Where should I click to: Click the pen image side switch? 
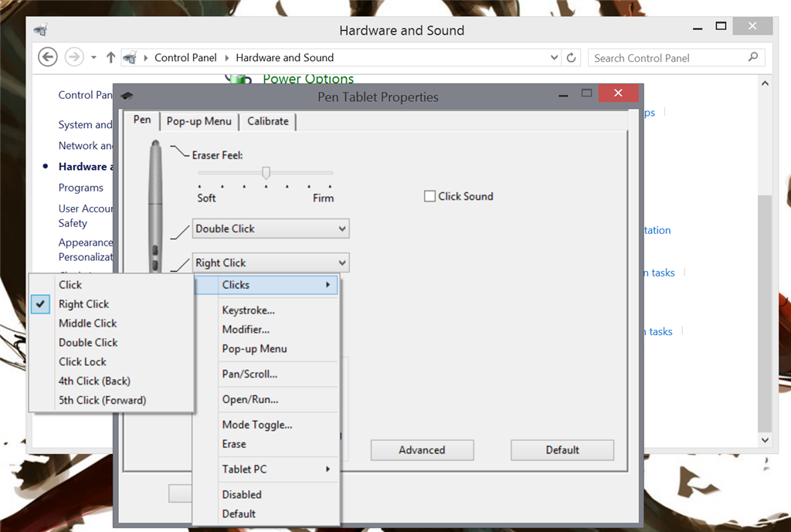(x=154, y=257)
